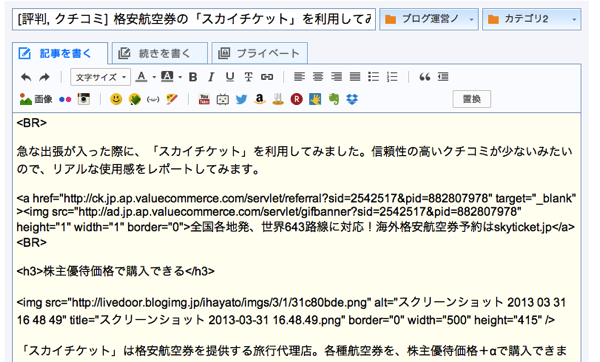The height and width of the screenshot is (362, 600).
Task: Open the Instagram photo inserter
Action: 83,99
